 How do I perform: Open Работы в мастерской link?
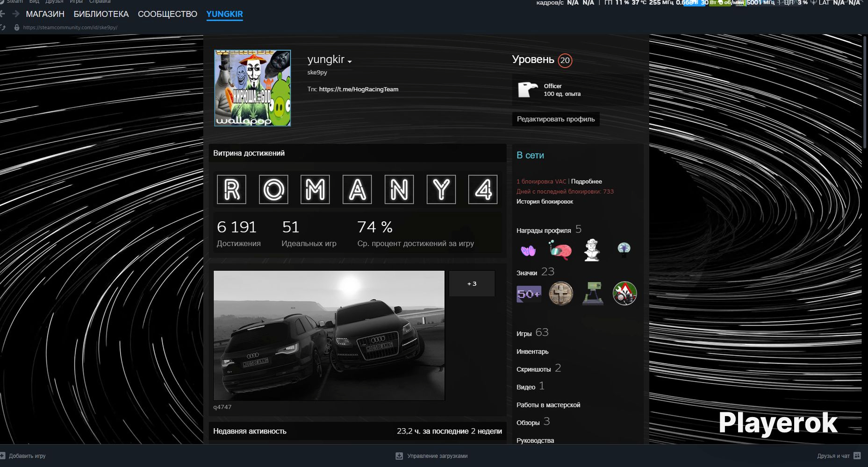pos(548,405)
